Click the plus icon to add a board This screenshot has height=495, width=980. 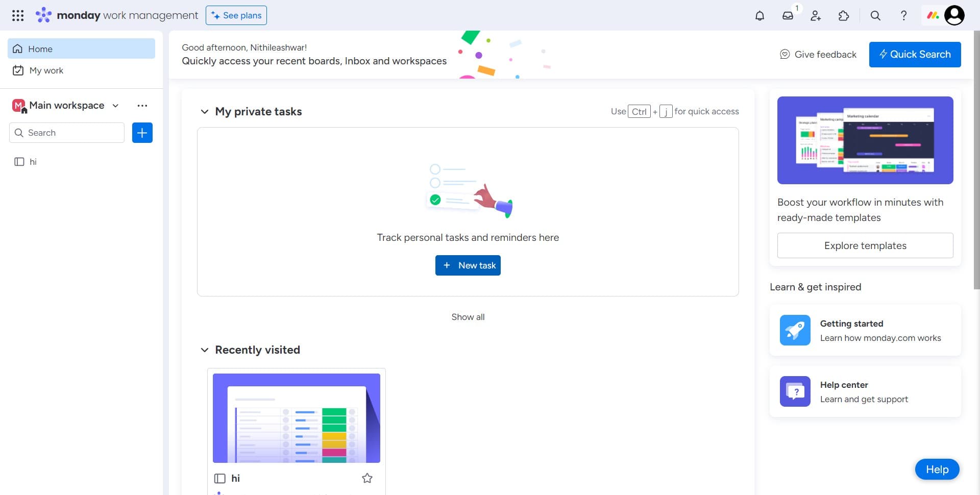tap(142, 133)
